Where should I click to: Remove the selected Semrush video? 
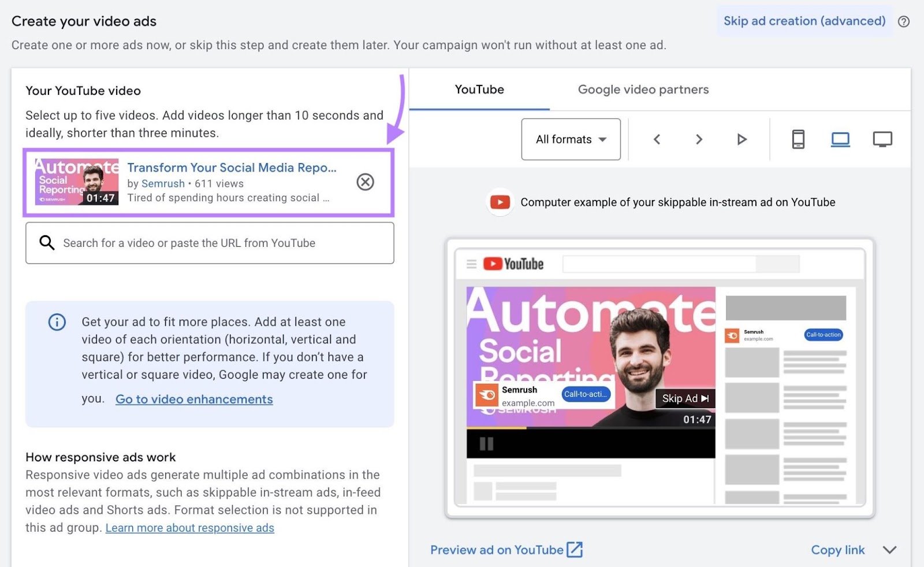pyautogui.click(x=365, y=182)
